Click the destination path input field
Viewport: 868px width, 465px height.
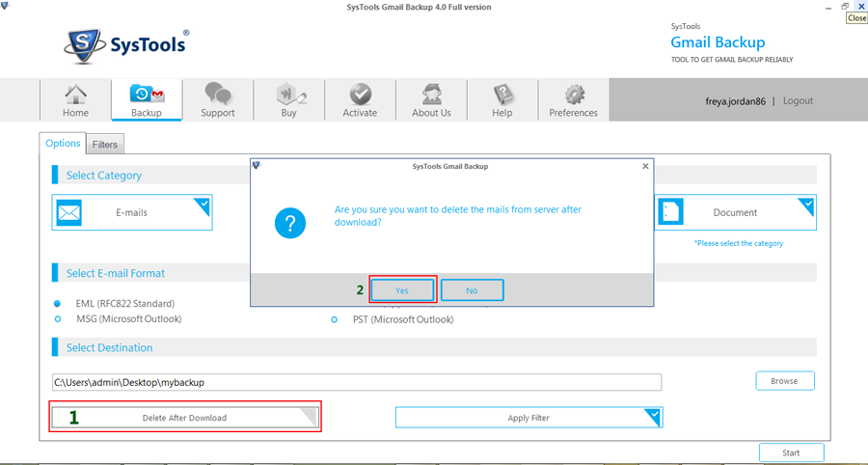357,382
